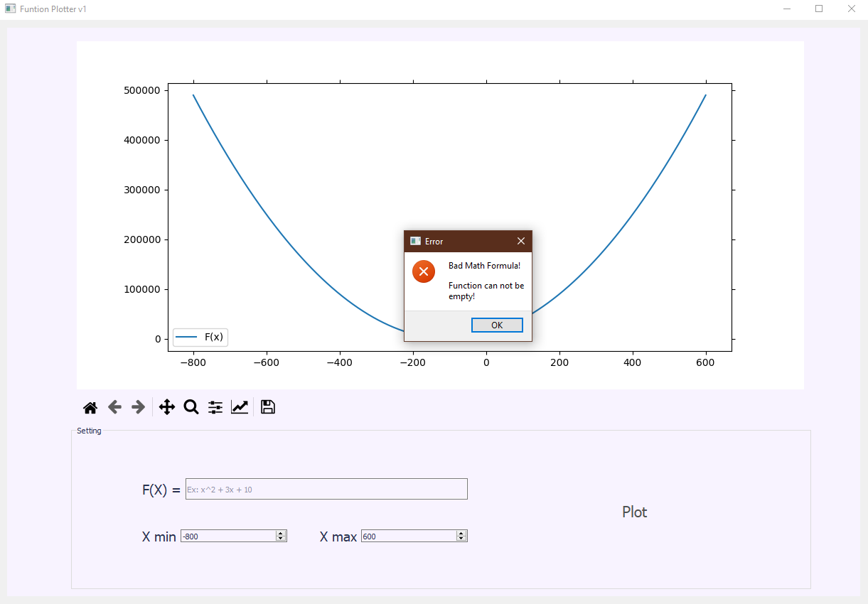The height and width of the screenshot is (604, 868).
Task: Select the Pan axes tool
Action: point(167,407)
